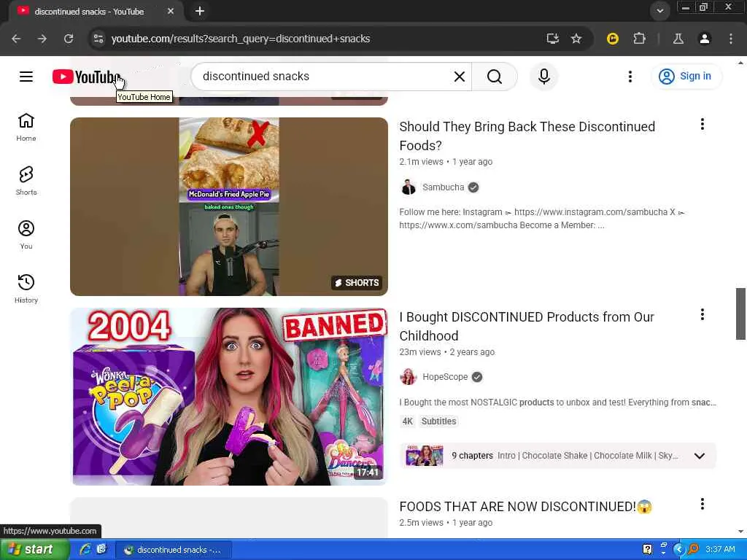
Task: Open the YouTube hamburger guide menu
Action: click(26, 76)
